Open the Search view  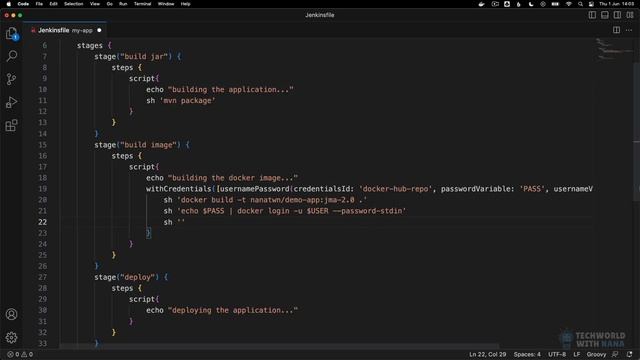point(11,56)
